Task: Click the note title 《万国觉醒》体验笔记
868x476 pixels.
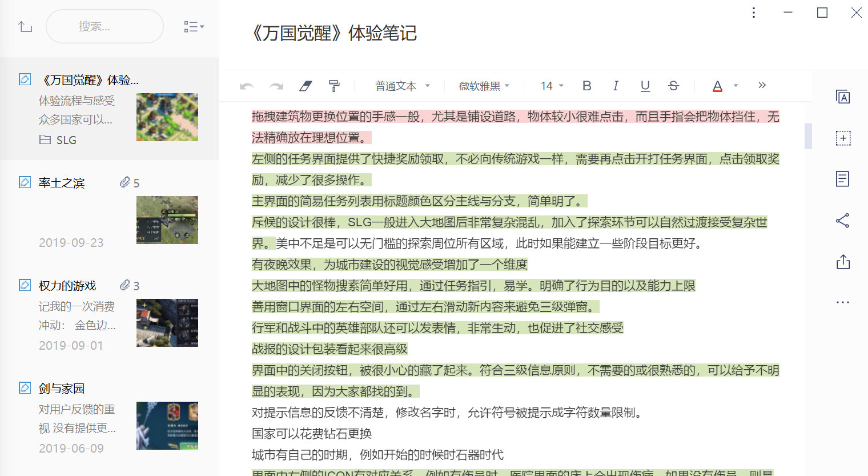Action: click(x=334, y=33)
